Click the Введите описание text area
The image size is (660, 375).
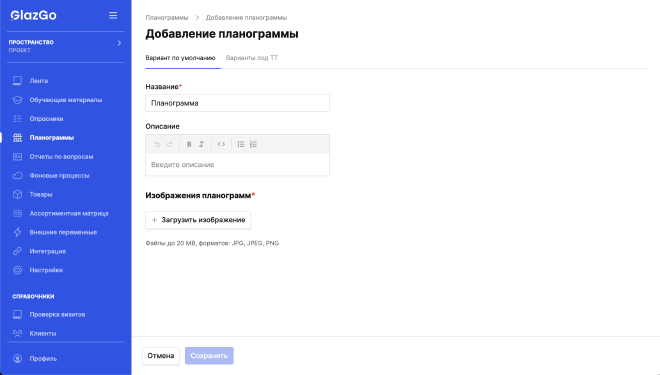click(237, 165)
